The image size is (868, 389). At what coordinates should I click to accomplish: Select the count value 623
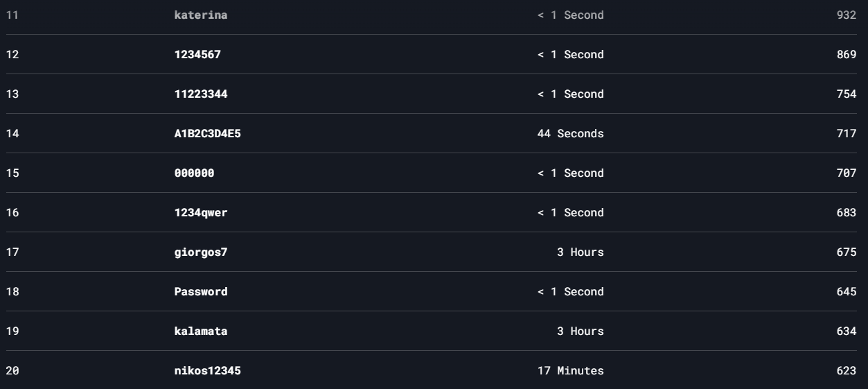pos(847,370)
